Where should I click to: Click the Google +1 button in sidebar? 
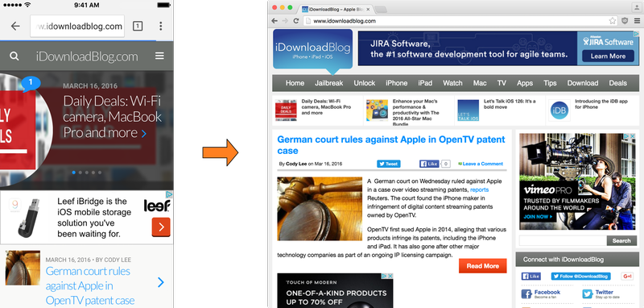click(x=627, y=277)
